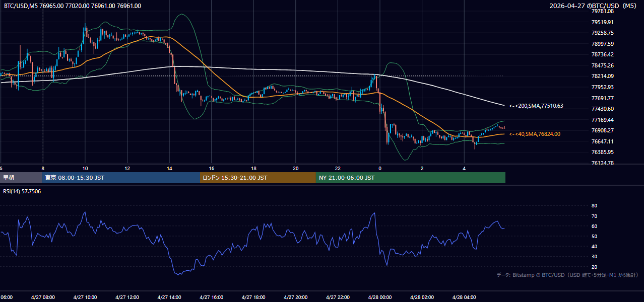
Task: Click price axis value 76647.11
Action: pos(602,141)
